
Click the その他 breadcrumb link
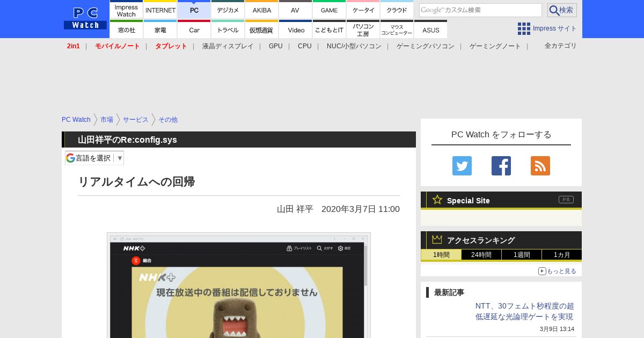[168, 120]
